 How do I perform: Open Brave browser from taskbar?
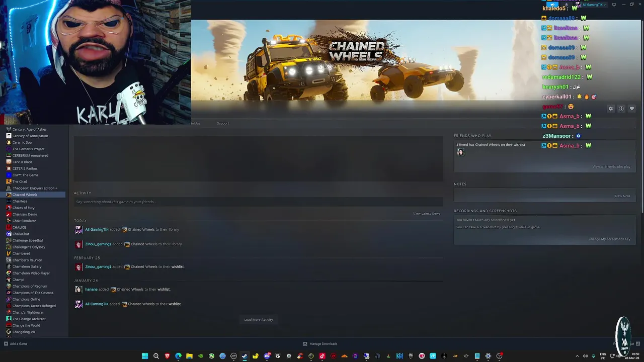167,356
